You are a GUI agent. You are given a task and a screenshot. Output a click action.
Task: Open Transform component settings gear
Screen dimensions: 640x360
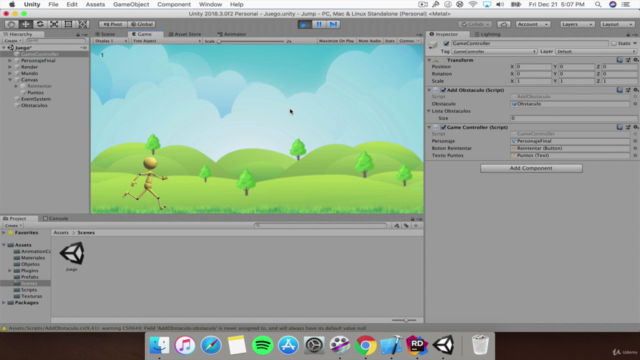(x=636, y=60)
